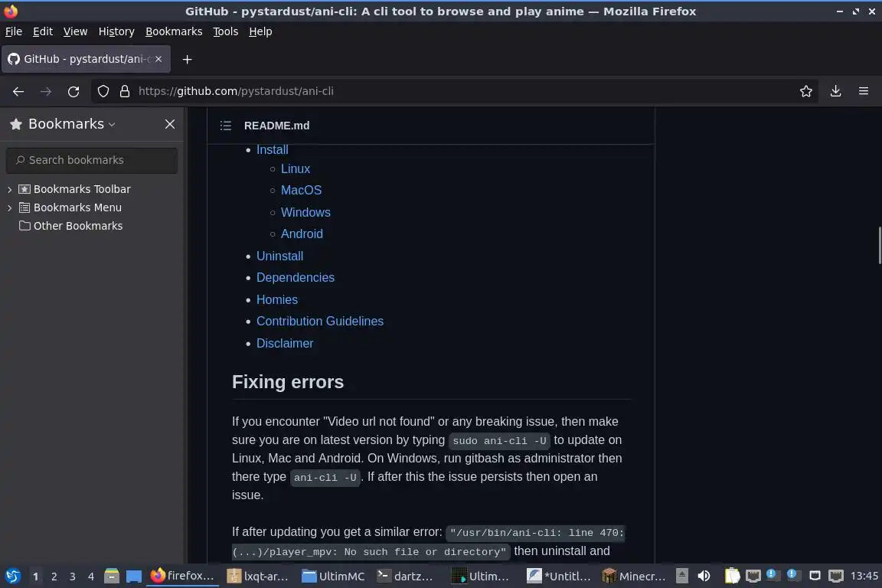Activate the lxqt-archiver taskbar entry
The image size is (882, 588).
point(258,576)
